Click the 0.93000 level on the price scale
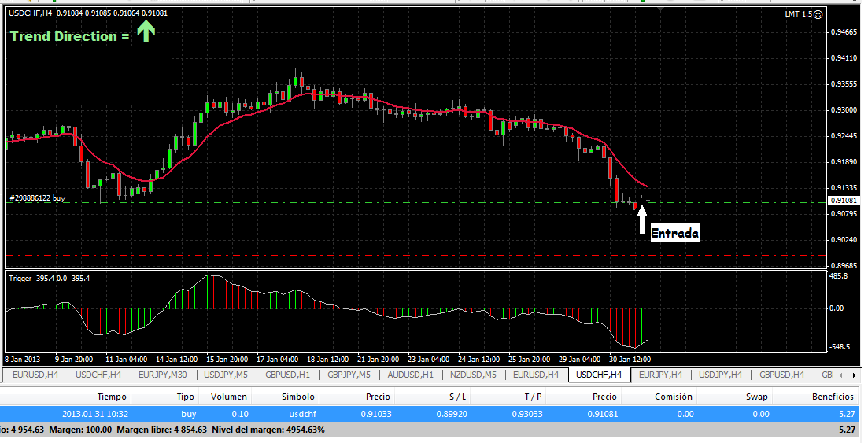Screen dimensions: 868x443 [844, 110]
